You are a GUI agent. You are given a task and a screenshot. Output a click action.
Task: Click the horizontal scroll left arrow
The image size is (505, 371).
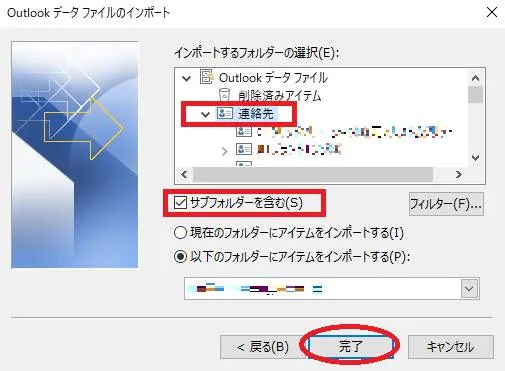point(184,174)
